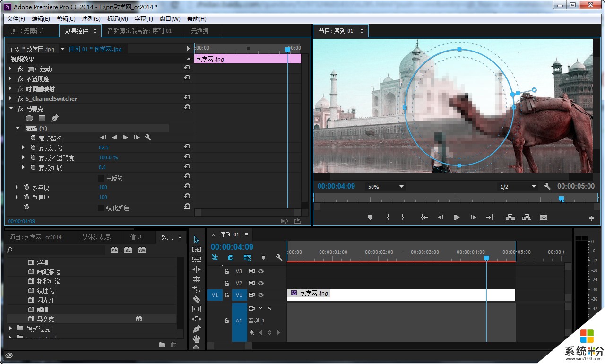Image resolution: width=605 pixels, height=364 pixels.
Task: Create an ellipse mask for 马赛克
Action: 29,118
